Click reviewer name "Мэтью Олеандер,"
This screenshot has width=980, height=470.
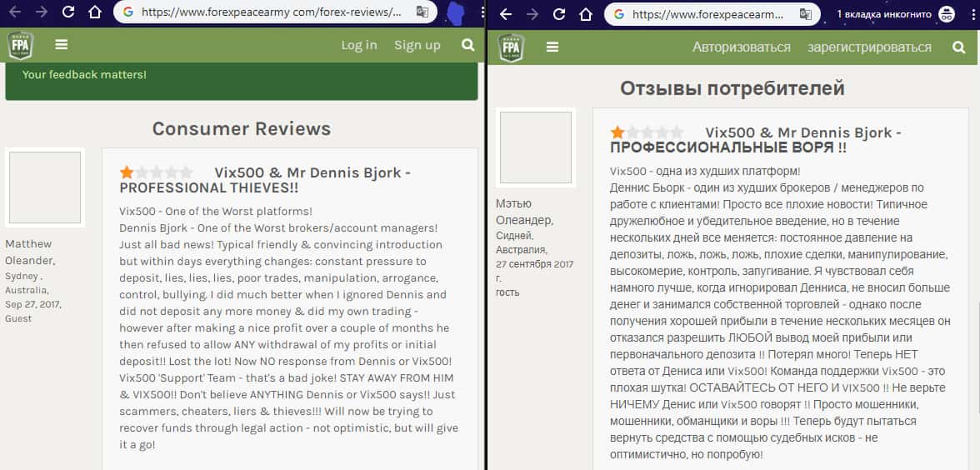(x=524, y=212)
